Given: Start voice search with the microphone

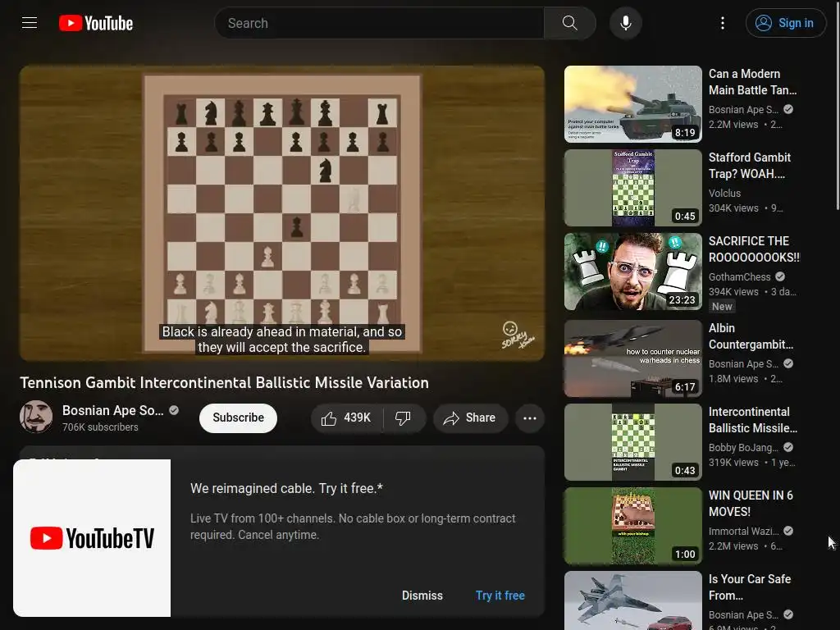Looking at the screenshot, I should tap(626, 23).
